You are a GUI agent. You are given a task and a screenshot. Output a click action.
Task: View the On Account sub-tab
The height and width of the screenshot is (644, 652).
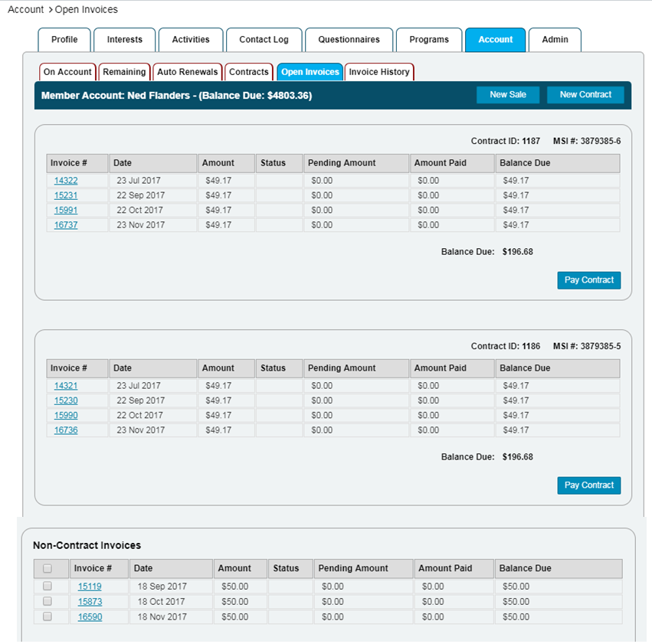(67, 72)
